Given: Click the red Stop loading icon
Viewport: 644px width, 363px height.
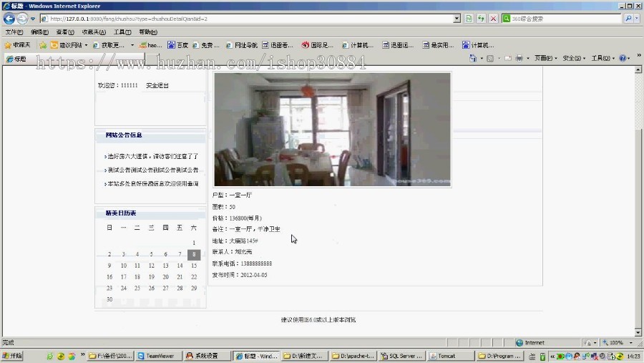Looking at the screenshot, I should click(x=493, y=19).
